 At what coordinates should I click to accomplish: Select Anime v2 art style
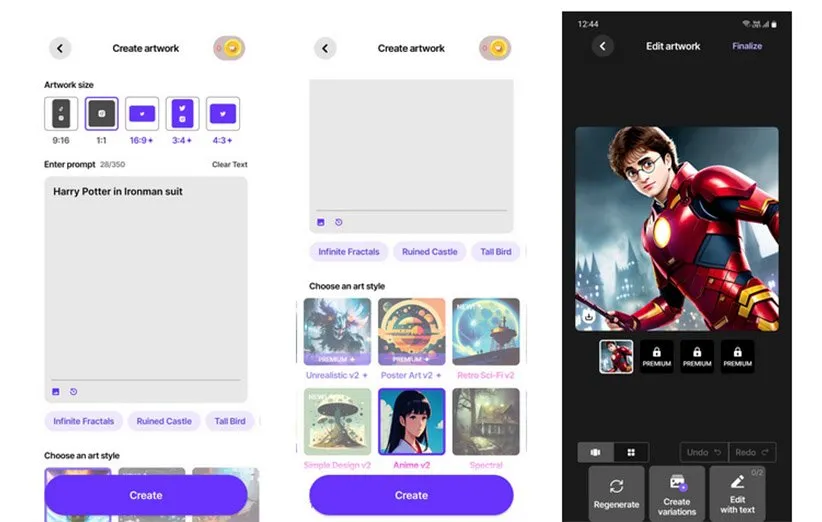tap(411, 421)
